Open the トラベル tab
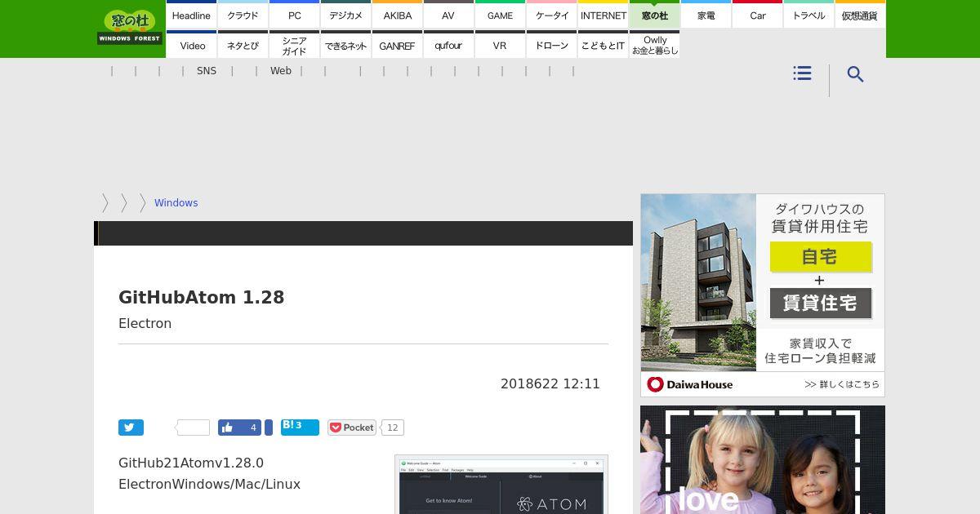Screen dimensions: 980x514 (x=808, y=16)
